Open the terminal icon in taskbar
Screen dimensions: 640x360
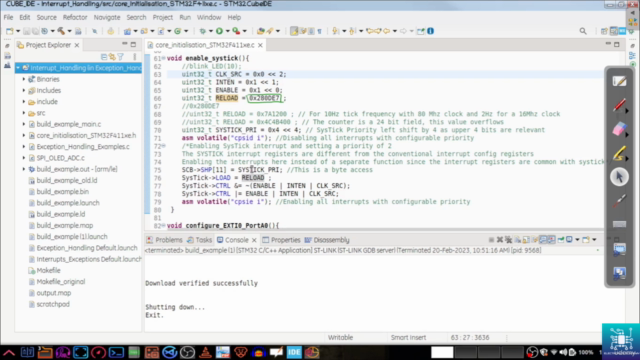click(116, 352)
